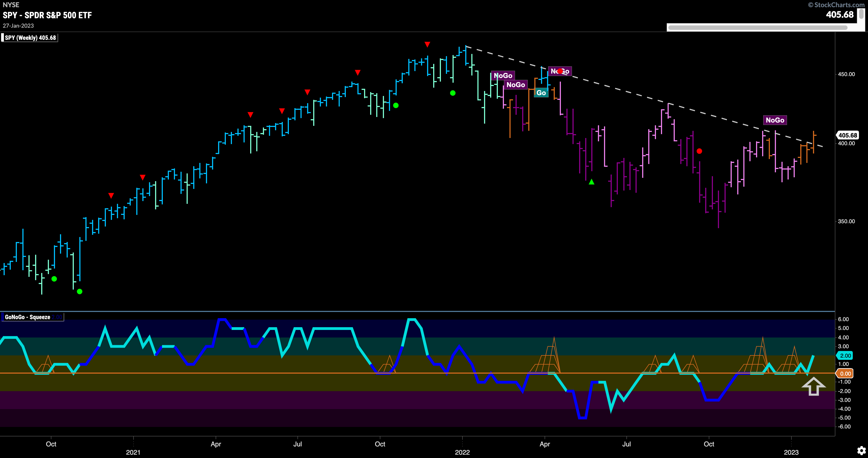Click the 27-Jan-2023 date text
Image resolution: width=868 pixels, height=458 pixels.
click(x=18, y=26)
